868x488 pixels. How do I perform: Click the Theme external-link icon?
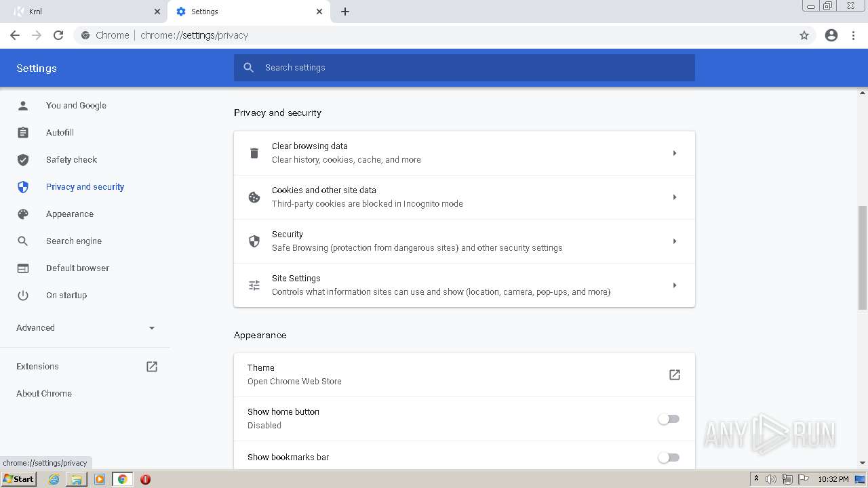675,375
